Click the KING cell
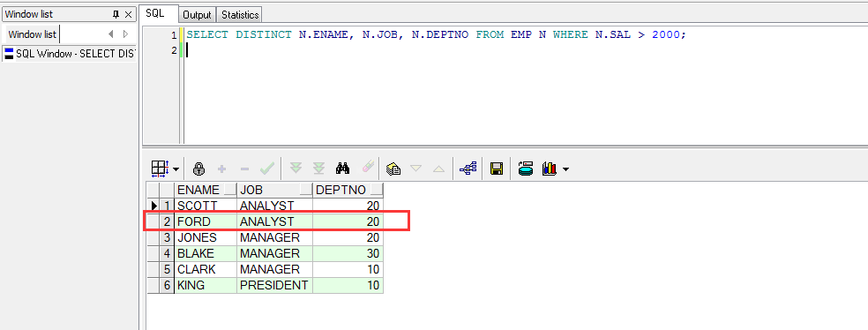868x330 pixels. [206, 286]
